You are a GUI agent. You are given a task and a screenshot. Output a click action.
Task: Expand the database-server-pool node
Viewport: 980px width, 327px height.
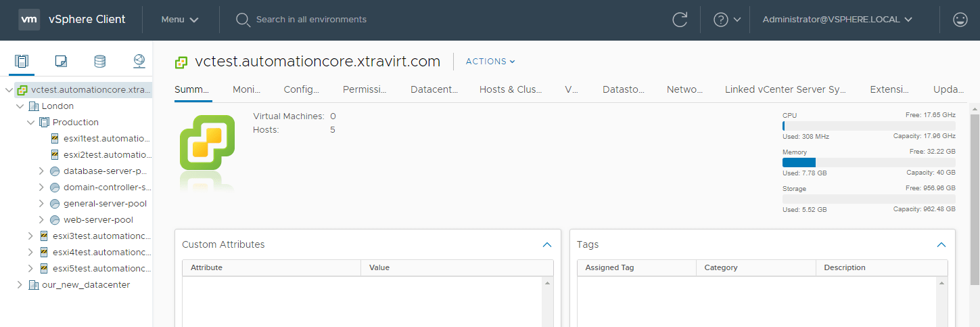41,171
